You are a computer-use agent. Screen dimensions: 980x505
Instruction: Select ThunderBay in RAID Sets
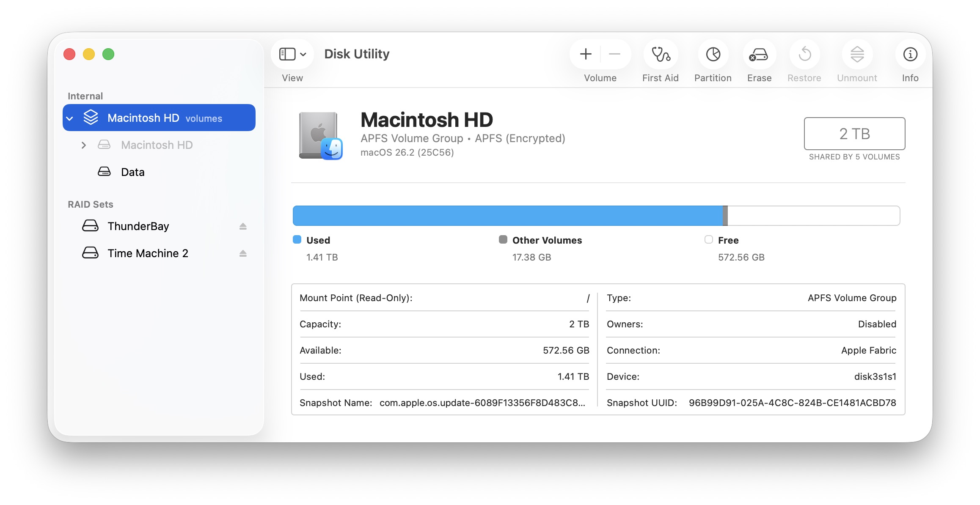(138, 226)
